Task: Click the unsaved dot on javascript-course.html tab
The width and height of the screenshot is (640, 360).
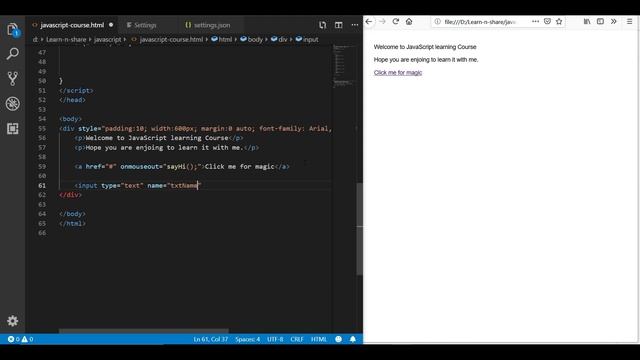Action: 111,25
